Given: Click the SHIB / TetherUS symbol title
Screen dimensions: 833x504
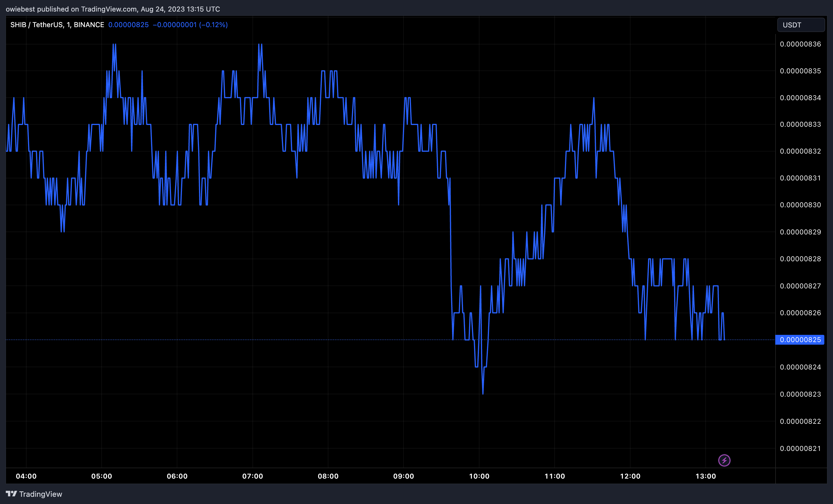Looking at the screenshot, I should click(57, 25).
